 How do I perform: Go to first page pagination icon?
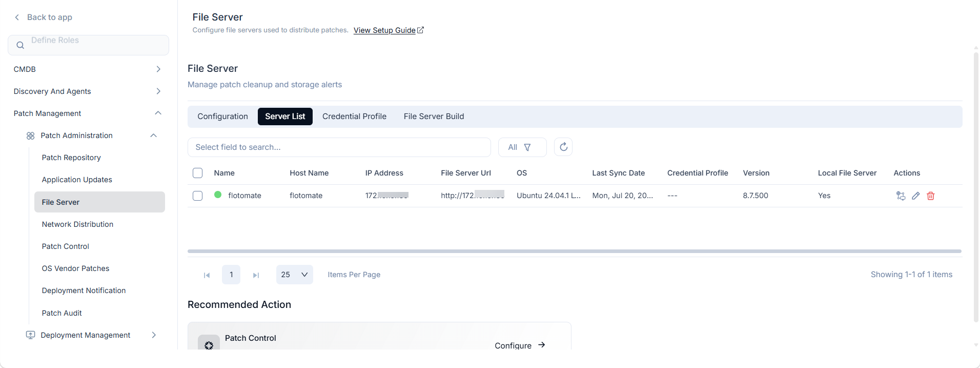207,275
